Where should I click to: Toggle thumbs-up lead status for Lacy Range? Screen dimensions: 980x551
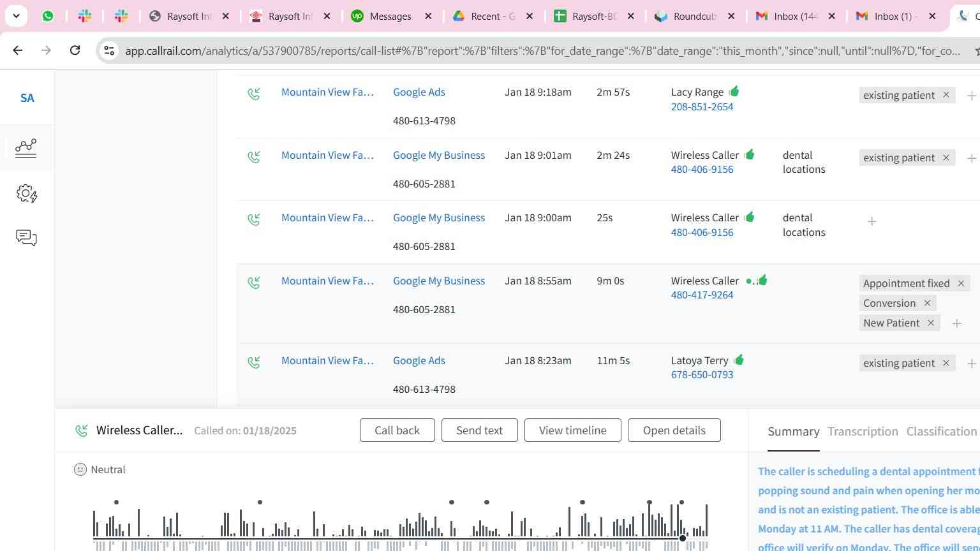point(734,91)
